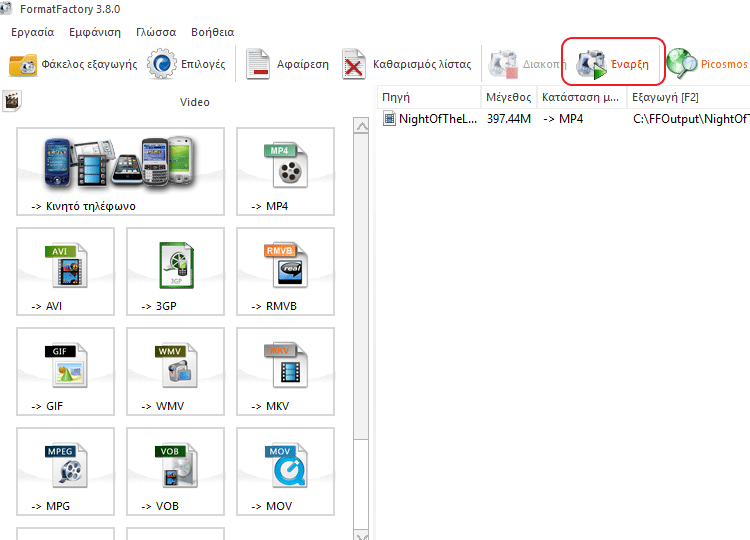Collapse the Video section header

click(x=195, y=102)
